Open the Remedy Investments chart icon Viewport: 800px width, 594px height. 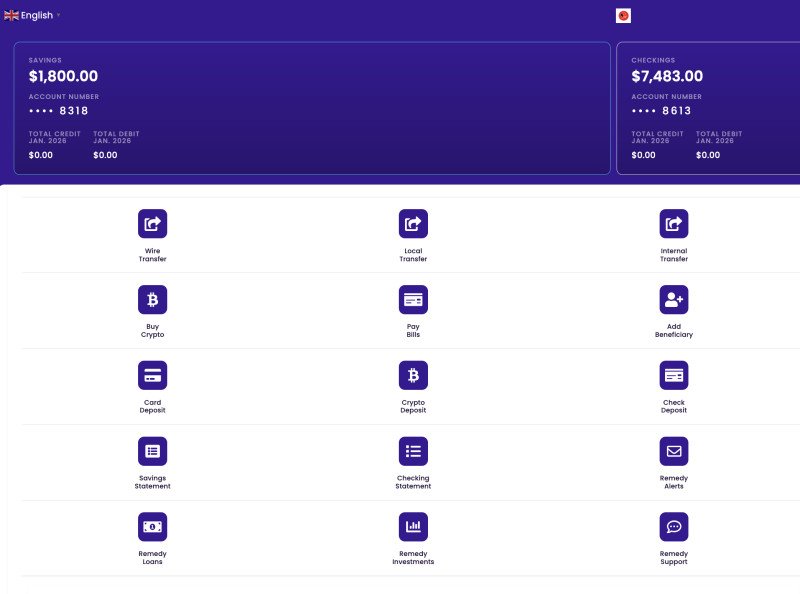pyautogui.click(x=413, y=527)
